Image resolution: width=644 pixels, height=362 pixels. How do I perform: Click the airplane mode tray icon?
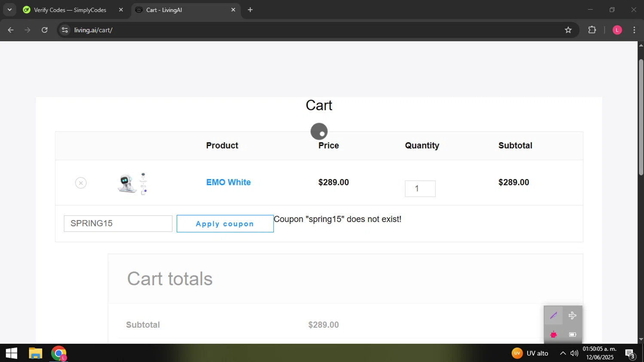pos(572,316)
